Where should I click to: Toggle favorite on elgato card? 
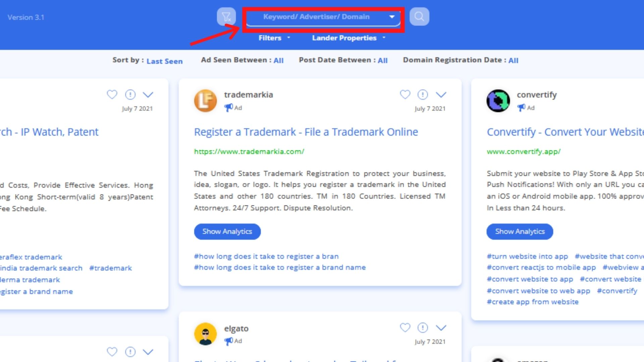pyautogui.click(x=405, y=327)
